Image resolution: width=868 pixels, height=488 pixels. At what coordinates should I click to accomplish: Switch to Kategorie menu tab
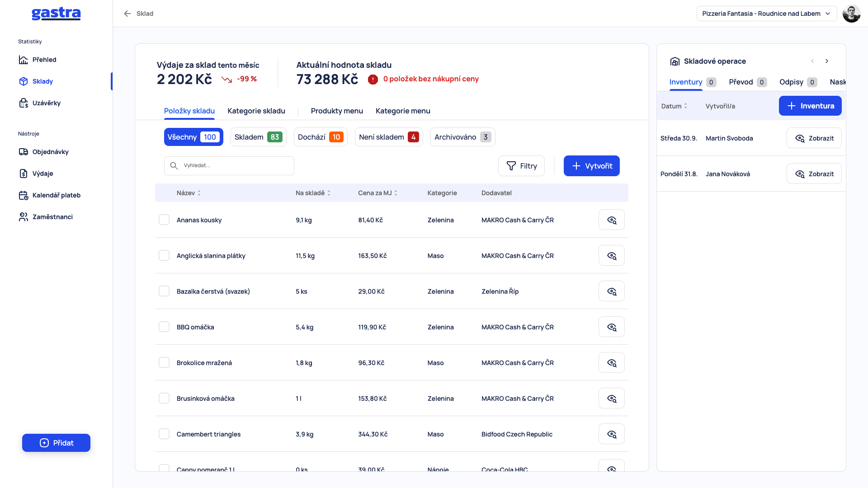click(x=403, y=111)
